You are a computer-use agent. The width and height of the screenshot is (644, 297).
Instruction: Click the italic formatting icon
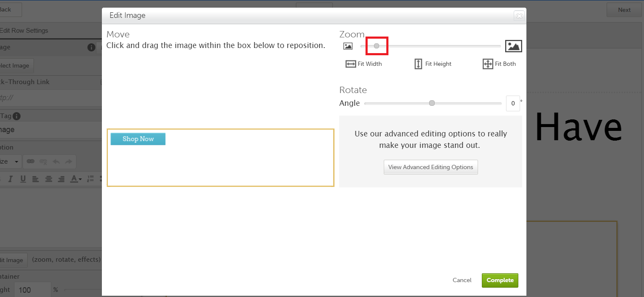(x=11, y=179)
